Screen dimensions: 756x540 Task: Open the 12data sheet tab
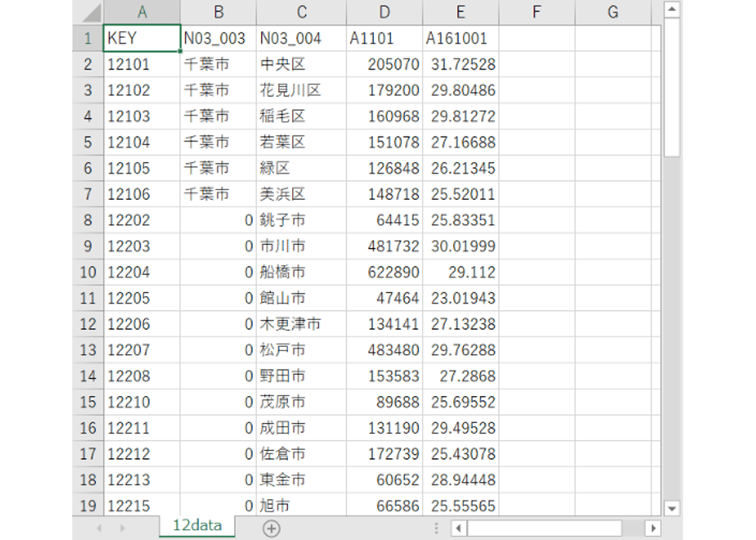coord(197,525)
